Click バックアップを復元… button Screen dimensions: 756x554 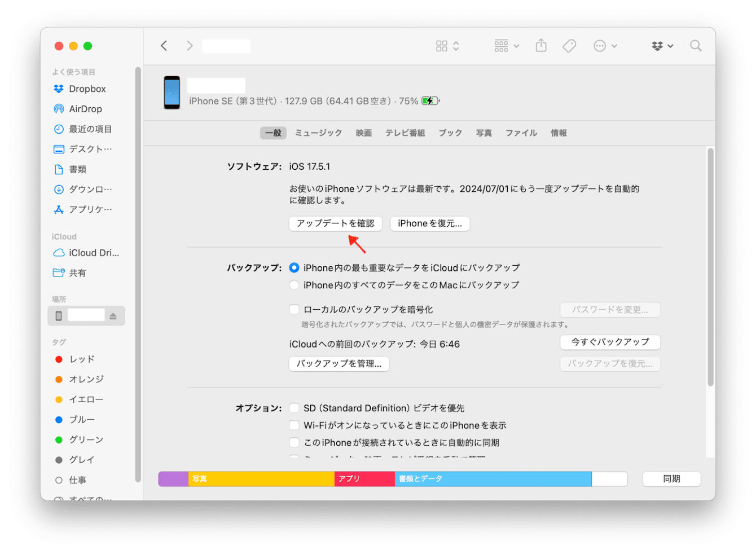pyautogui.click(x=610, y=364)
